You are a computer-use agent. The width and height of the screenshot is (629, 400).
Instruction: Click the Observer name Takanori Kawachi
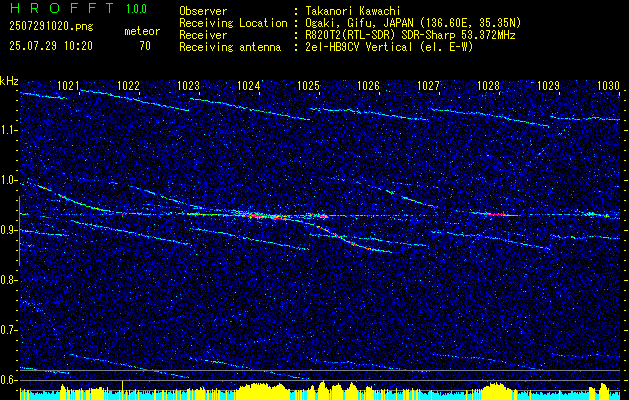click(353, 12)
